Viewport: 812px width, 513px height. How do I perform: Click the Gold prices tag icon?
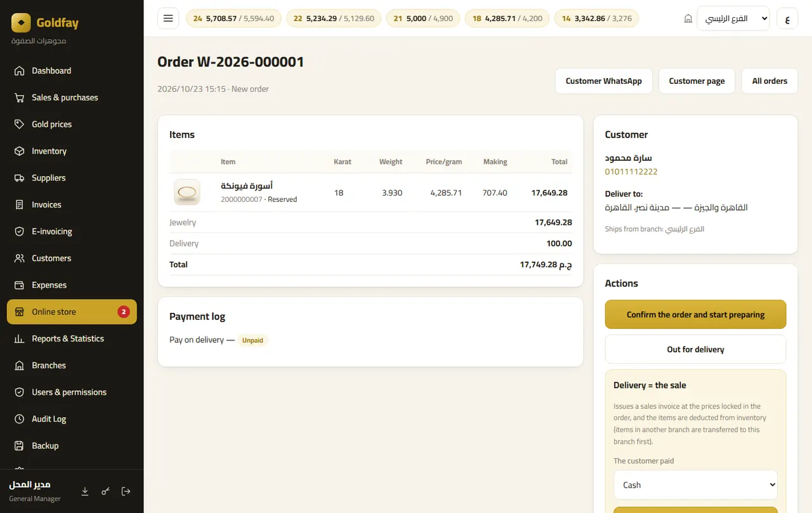click(x=20, y=124)
